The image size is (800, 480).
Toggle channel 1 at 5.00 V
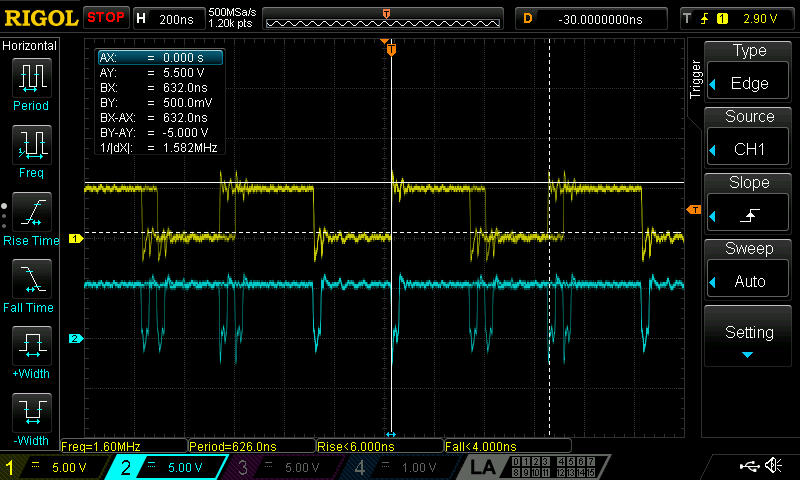[54, 467]
